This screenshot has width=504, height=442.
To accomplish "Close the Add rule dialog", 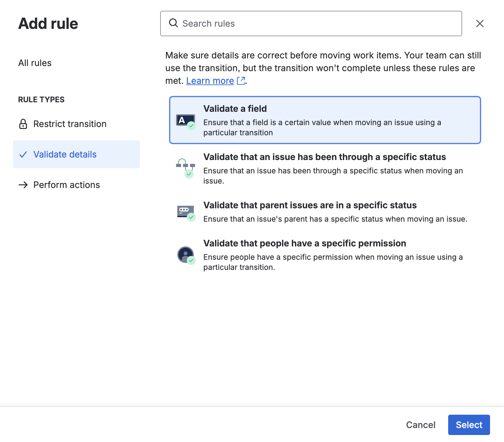I will [480, 23].
